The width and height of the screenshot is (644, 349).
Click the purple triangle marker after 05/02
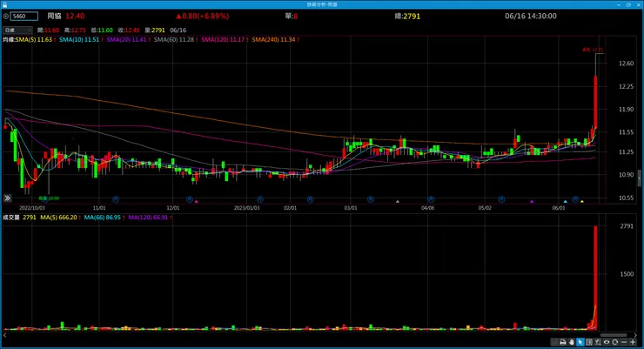coord(532,201)
